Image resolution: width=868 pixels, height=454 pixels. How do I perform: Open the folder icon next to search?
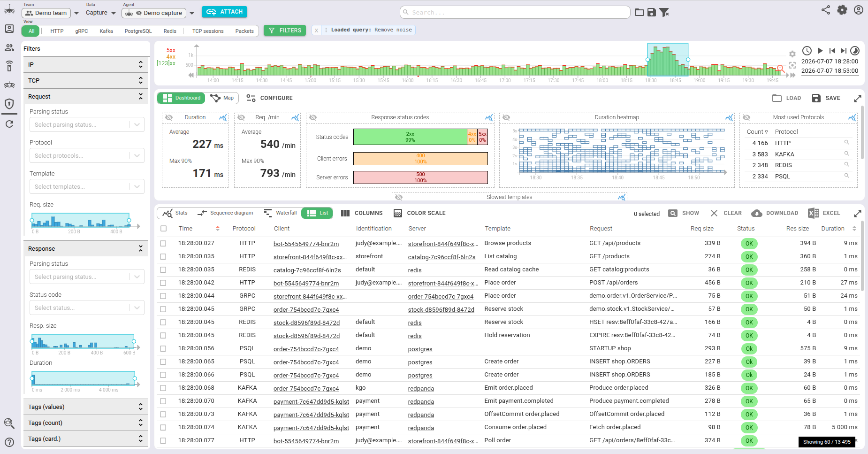click(639, 12)
